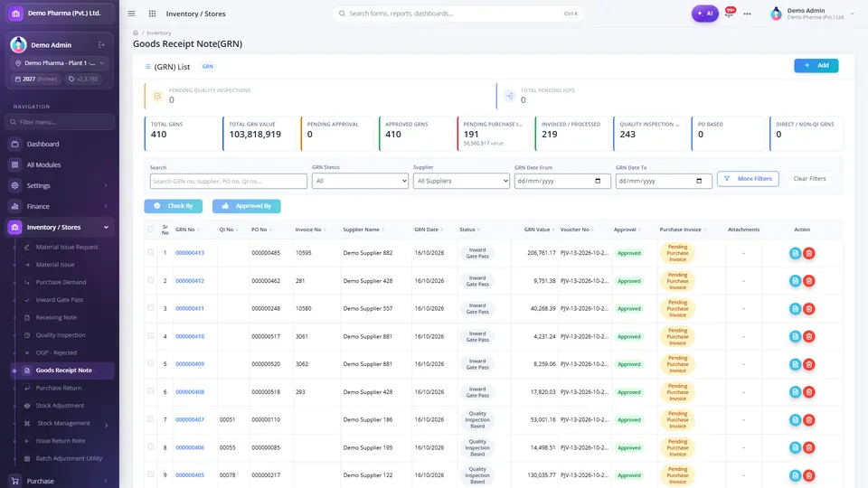Click the GRN search input field
The height and width of the screenshot is (488, 868).
(228, 181)
